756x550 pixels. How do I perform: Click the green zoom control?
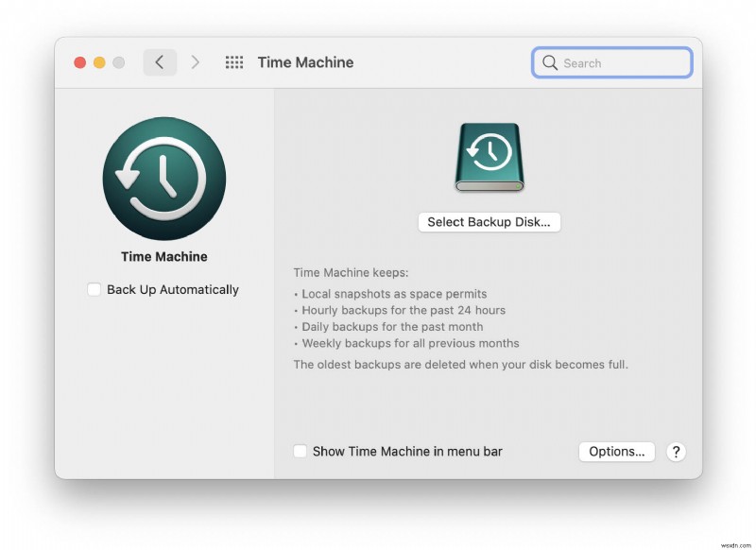(x=117, y=61)
